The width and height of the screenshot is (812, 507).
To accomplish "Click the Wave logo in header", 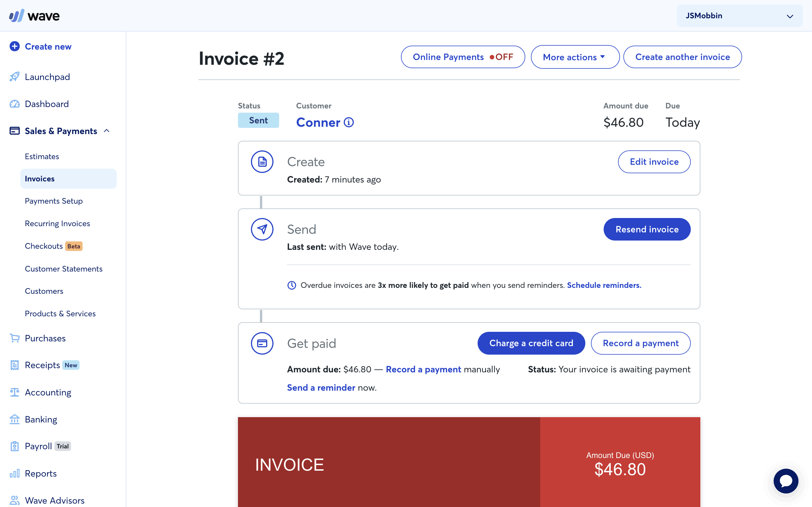I will pyautogui.click(x=34, y=16).
